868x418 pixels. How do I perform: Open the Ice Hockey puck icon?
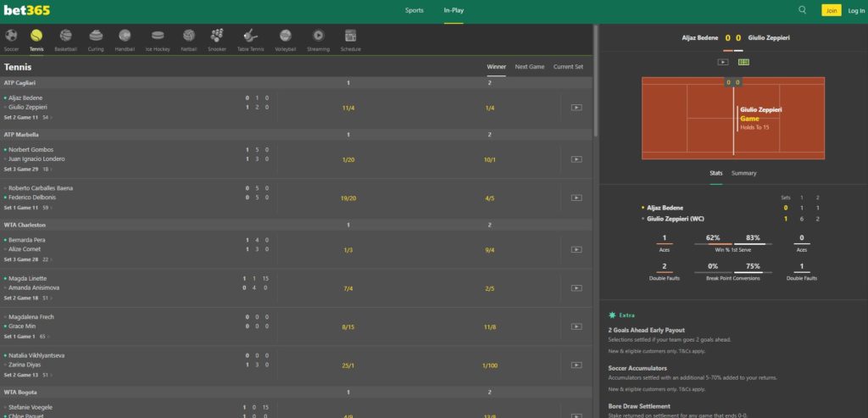point(158,36)
